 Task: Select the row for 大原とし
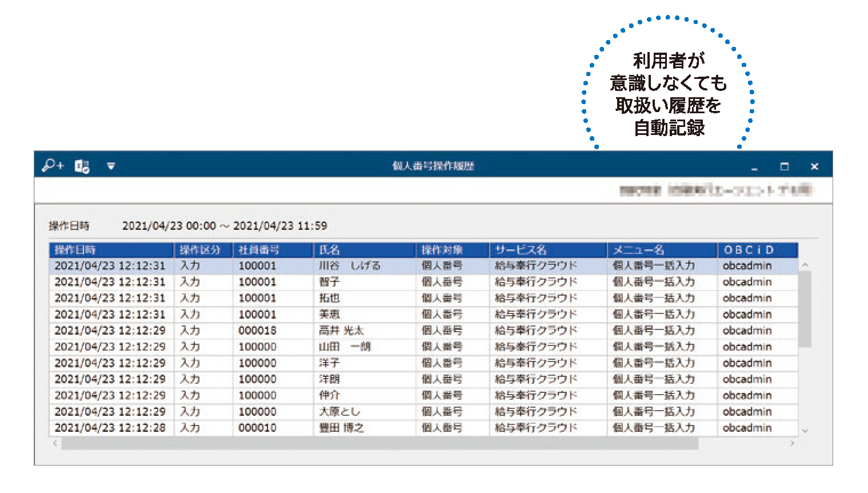coord(423,412)
